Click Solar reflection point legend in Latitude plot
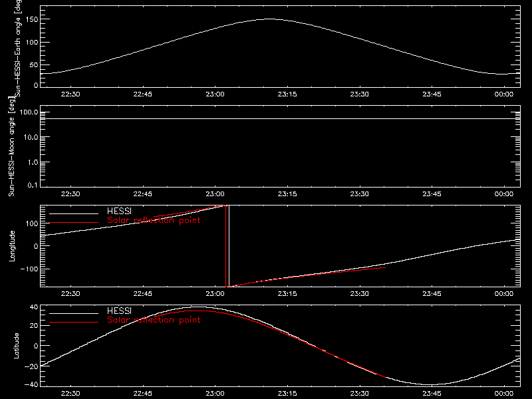The width and height of the screenshot is (532, 399). pos(154,320)
